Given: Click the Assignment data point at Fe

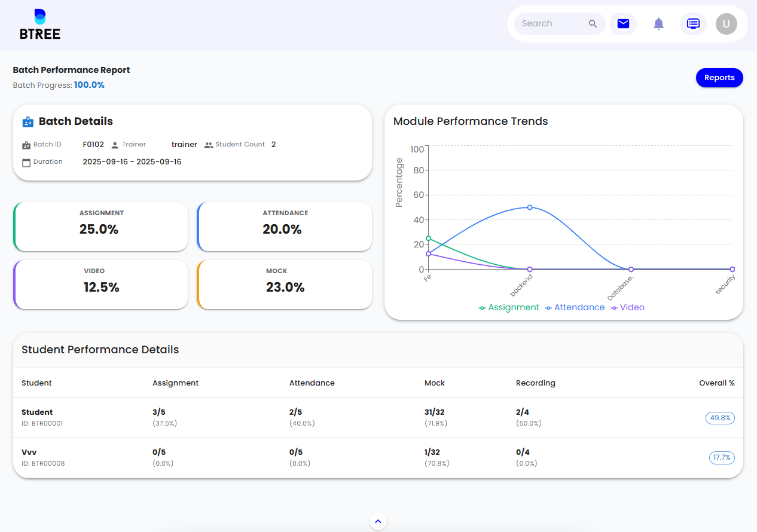Looking at the screenshot, I should 428,239.
